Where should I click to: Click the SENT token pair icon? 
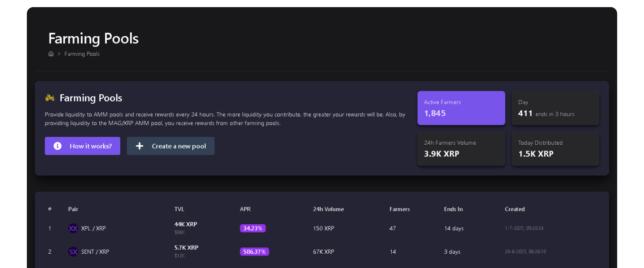(73, 251)
